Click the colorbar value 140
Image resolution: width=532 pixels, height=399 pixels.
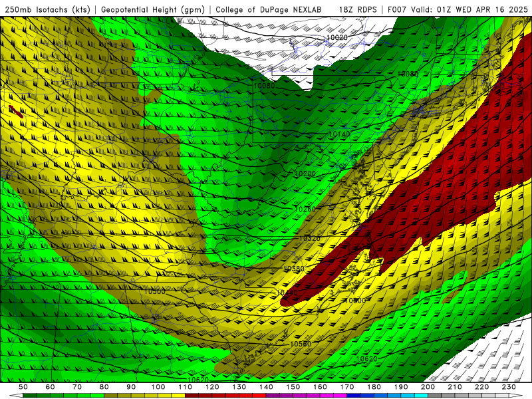point(267,387)
